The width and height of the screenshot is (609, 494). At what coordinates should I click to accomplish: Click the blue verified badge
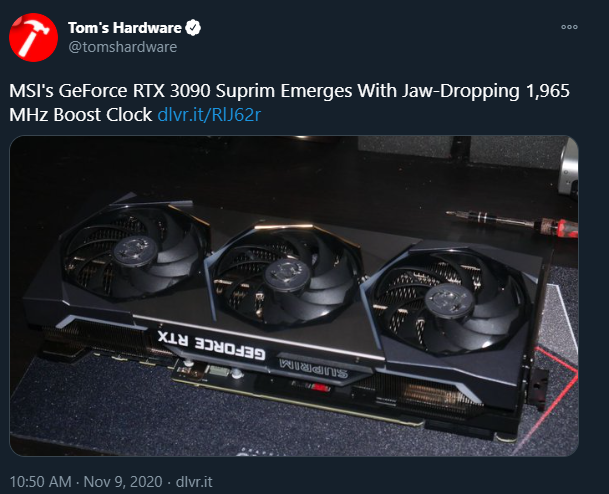pos(193,28)
